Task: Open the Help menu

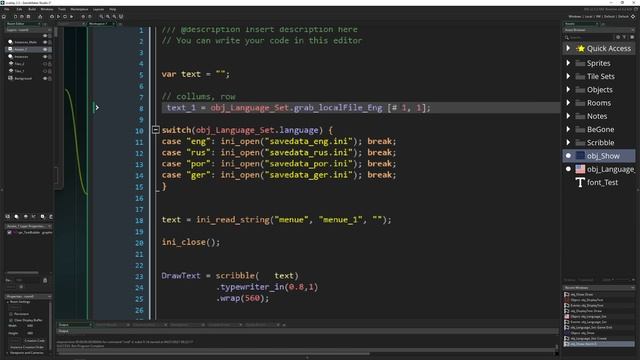Action: (113, 9)
